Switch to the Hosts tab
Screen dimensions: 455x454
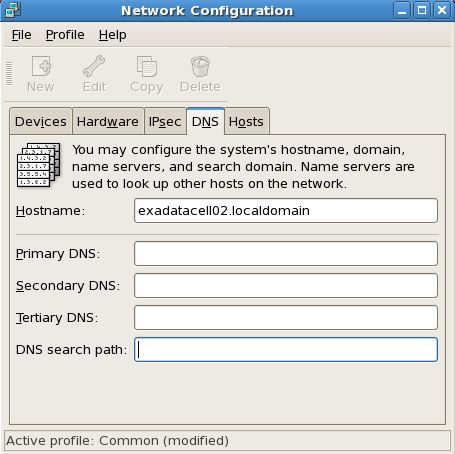click(247, 121)
